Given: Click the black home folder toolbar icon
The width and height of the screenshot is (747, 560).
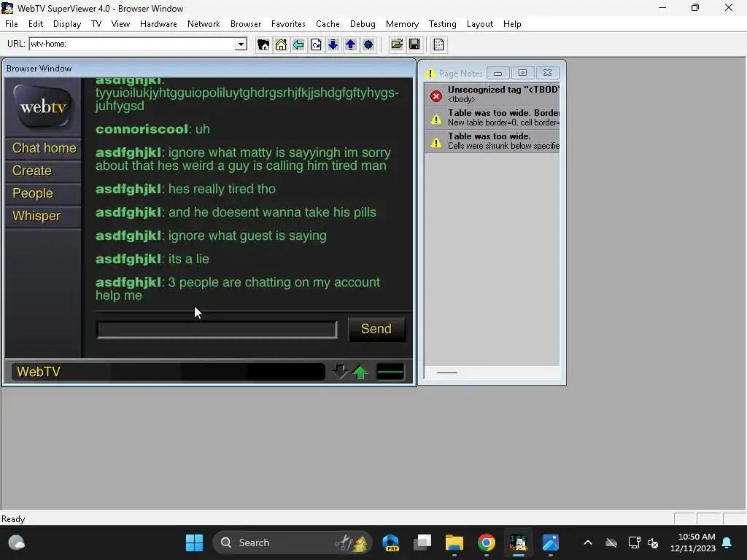Looking at the screenshot, I should click(x=263, y=44).
